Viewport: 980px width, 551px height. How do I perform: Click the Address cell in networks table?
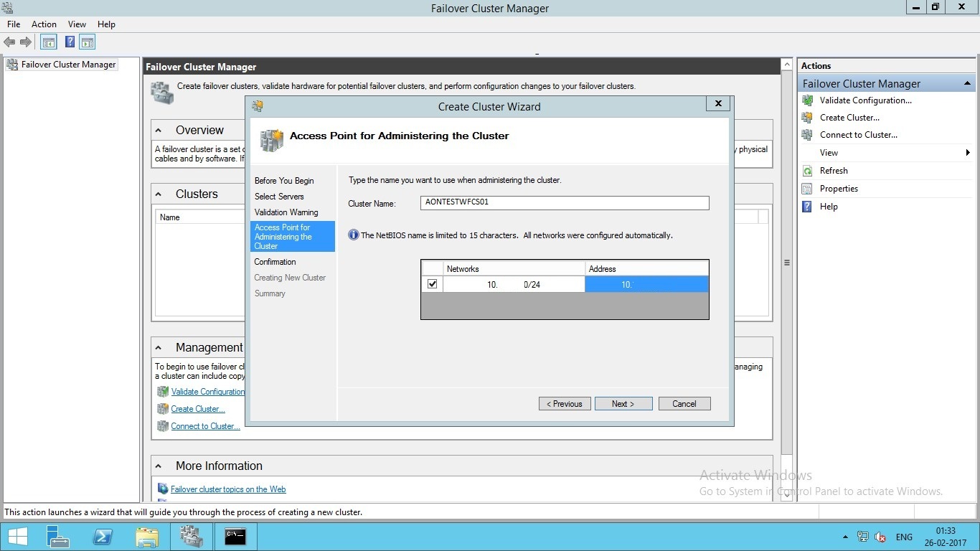pos(646,285)
